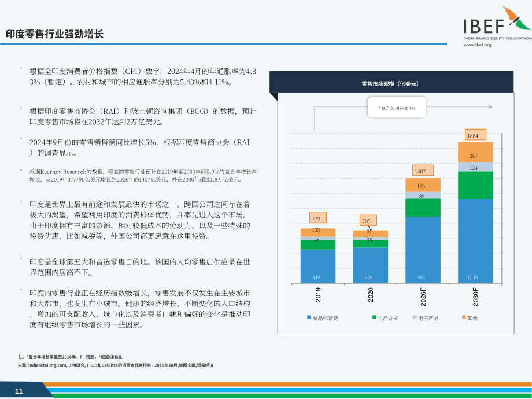Click data value 102 in the 2019 bar

(316, 230)
